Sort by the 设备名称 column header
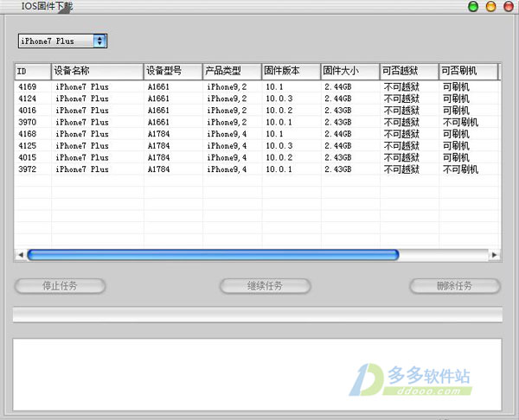Screen dimensions: 519x420 tap(98, 71)
